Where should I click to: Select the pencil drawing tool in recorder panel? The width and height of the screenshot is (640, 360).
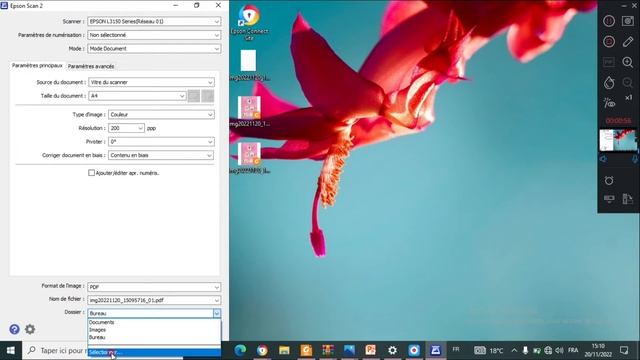tap(628, 42)
